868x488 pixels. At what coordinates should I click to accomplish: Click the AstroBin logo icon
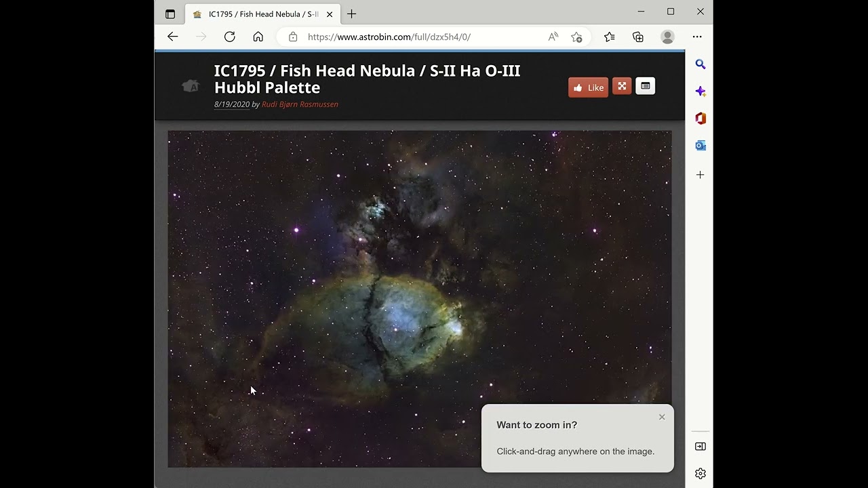click(191, 86)
